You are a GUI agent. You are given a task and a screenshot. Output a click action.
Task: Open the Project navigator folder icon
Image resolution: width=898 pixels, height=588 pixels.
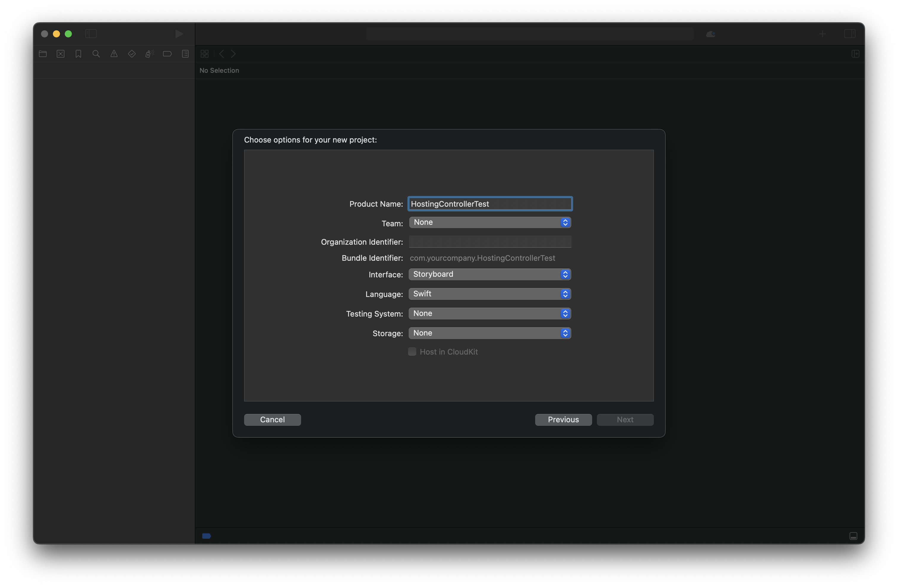pyautogui.click(x=43, y=54)
